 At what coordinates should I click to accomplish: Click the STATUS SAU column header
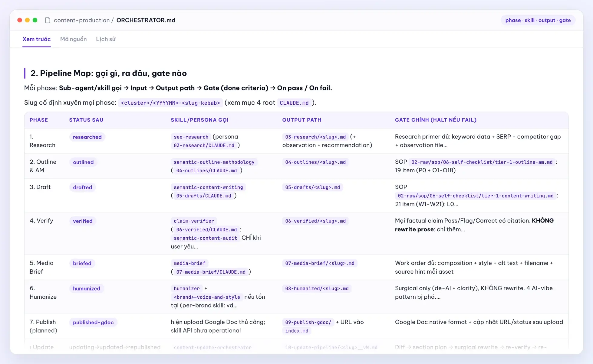click(x=86, y=120)
